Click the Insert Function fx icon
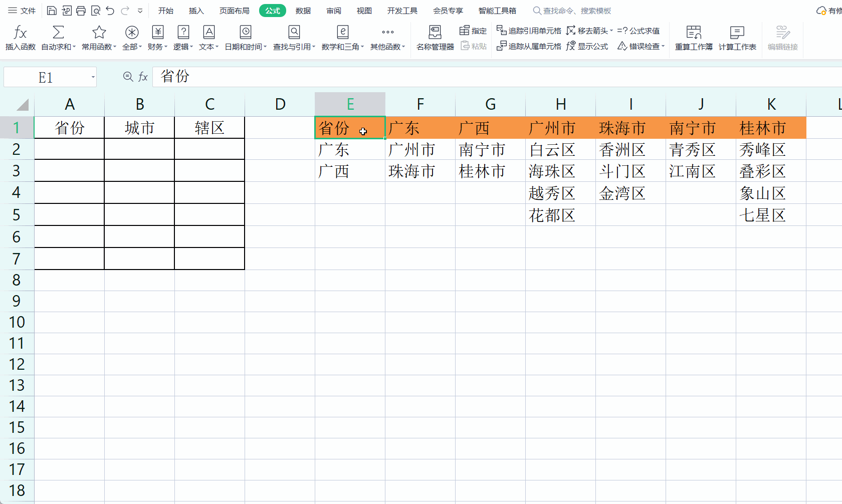Screen dimensions: 842x504 [20, 33]
